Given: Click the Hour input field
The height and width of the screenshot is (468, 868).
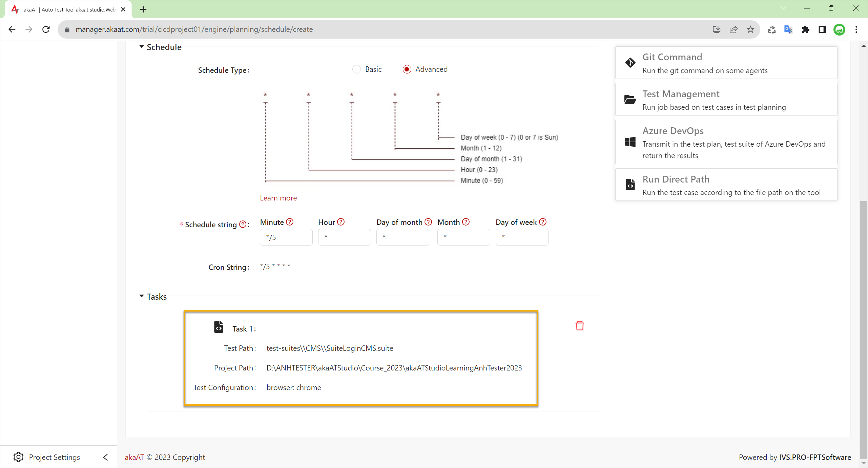Looking at the screenshot, I should (344, 237).
